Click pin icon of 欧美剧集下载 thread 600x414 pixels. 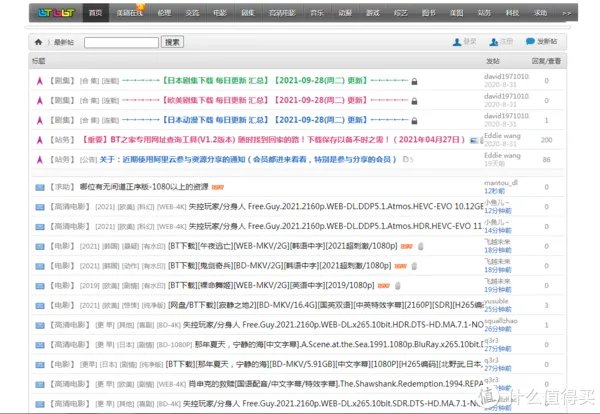pyautogui.click(x=39, y=101)
